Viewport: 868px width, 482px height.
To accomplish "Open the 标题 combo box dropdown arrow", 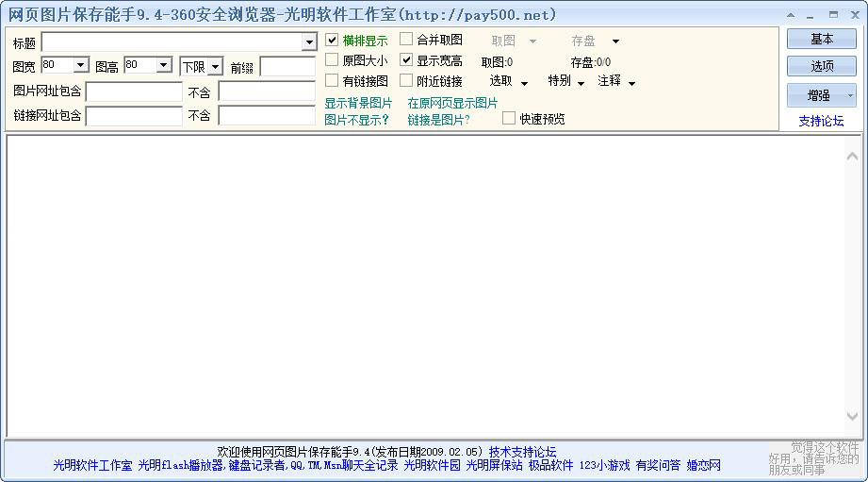I will 309,42.
